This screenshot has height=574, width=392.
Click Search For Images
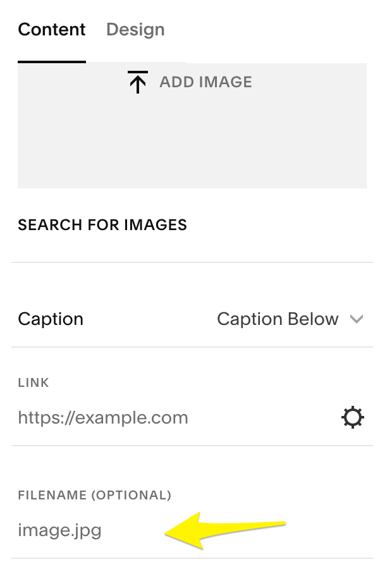(103, 225)
